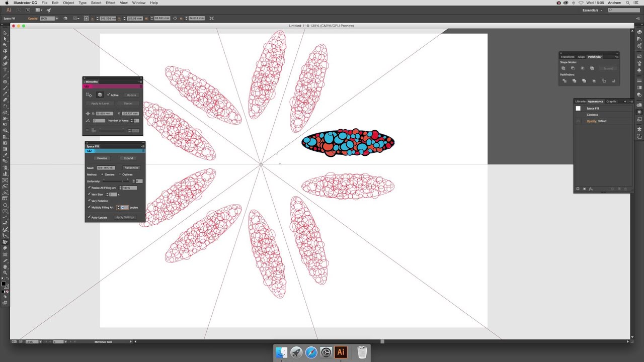644x362 pixels.
Task: Switch to the Libraries tab
Action: [x=581, y=102]
